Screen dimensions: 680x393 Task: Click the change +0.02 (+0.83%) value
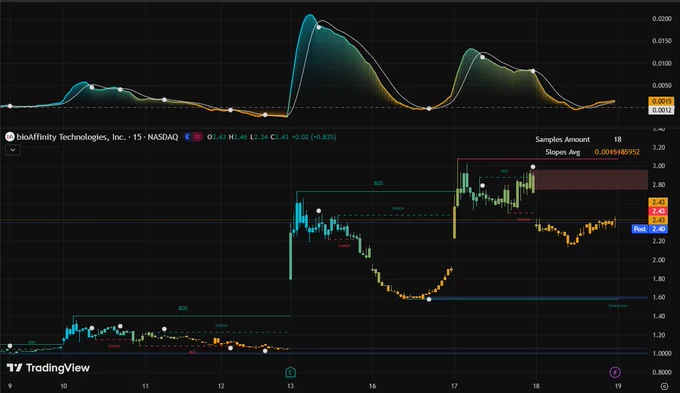pyautogui.click(x=314, y=137)
